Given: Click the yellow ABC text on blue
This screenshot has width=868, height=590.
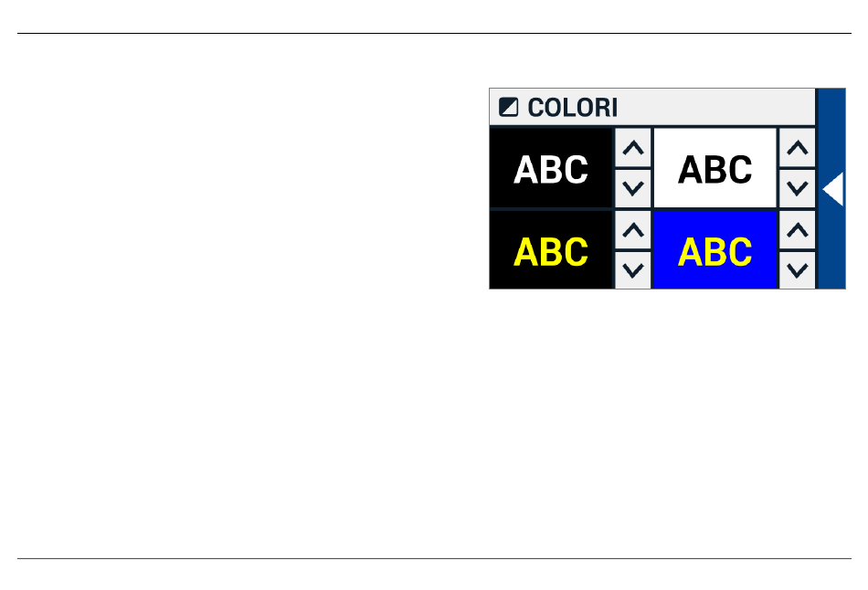Looking at the screenshot, I should (715, 251).
